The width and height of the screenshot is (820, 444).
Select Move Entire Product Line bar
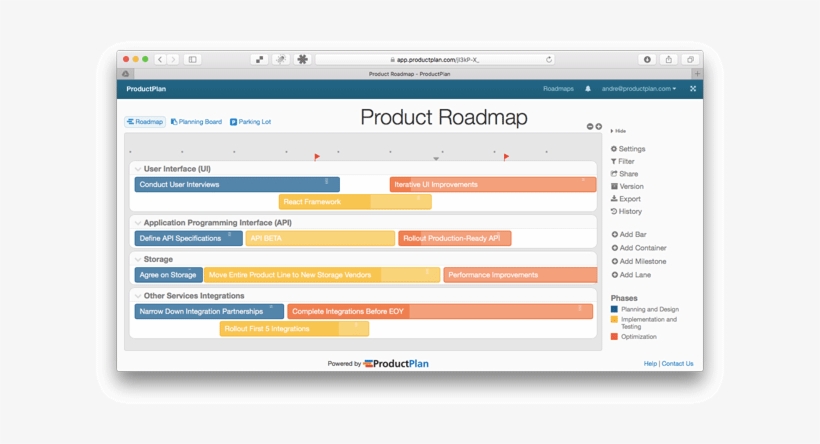322,275
